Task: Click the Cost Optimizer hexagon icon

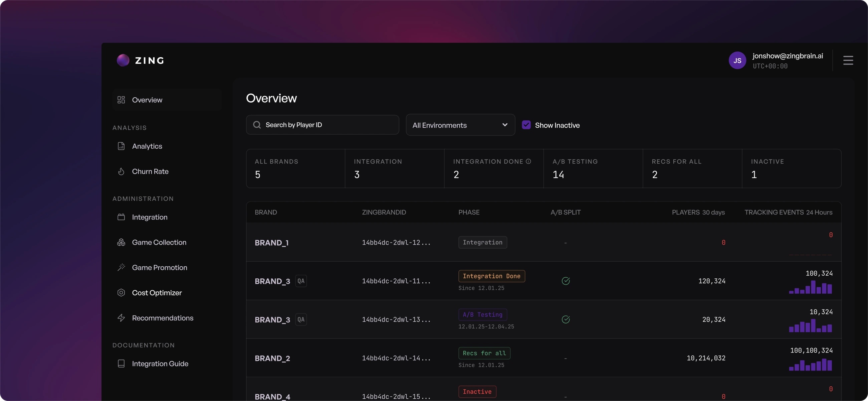Action: click(x=121, y=293)
